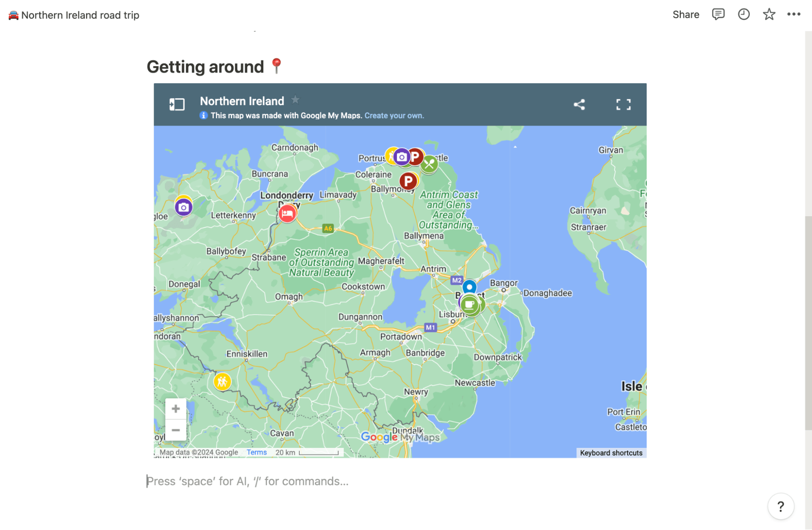This screenshot has height=530, width=812.
Task: Click the Northern Ireland map title
Action: pyautogui.click(x=242, y=101)
